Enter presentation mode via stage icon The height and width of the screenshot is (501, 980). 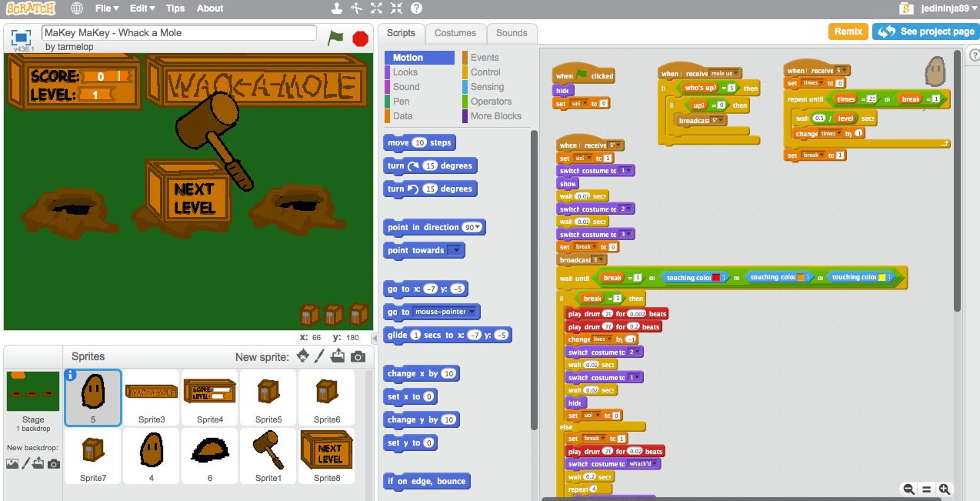19,35
